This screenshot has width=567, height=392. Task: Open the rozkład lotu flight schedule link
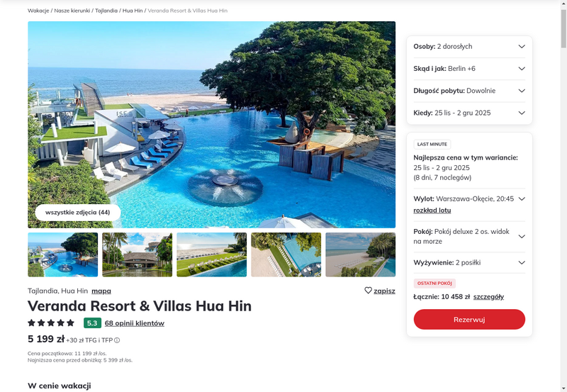point(432,211)
